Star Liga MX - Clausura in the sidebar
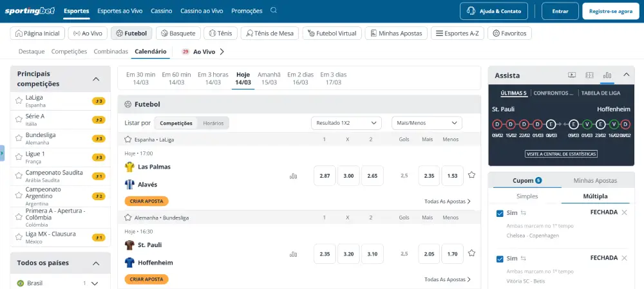The height and width of the screenshot is (289, 644). (19, 237)
